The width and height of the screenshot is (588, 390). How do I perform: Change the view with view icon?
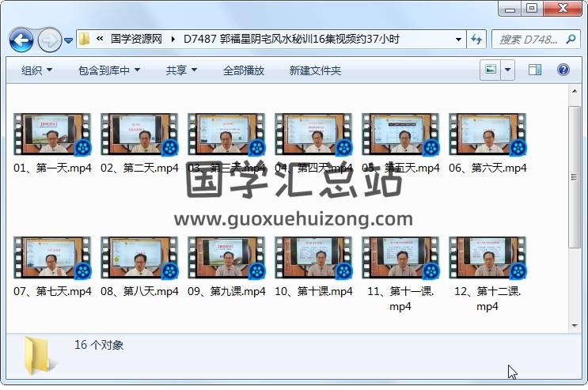point(490,70)
